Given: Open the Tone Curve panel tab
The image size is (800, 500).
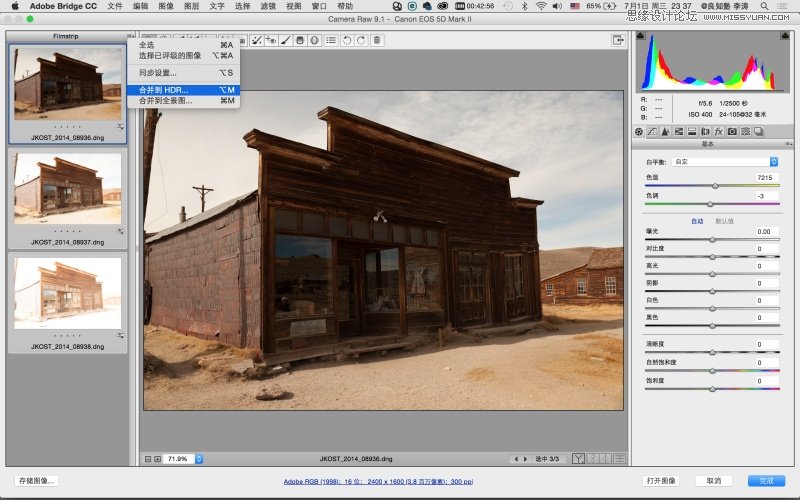Looking at the screenshot, I should [652, 131].
